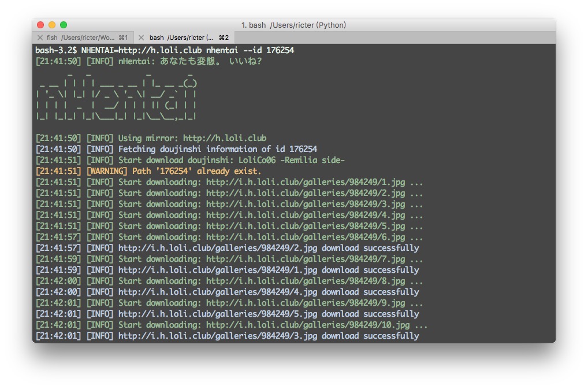The height and width of the screenshot is (389, 588).
Task: Click the window title '1. bash /Users/ricter (Python)'
Action: (x=293, y=25)
